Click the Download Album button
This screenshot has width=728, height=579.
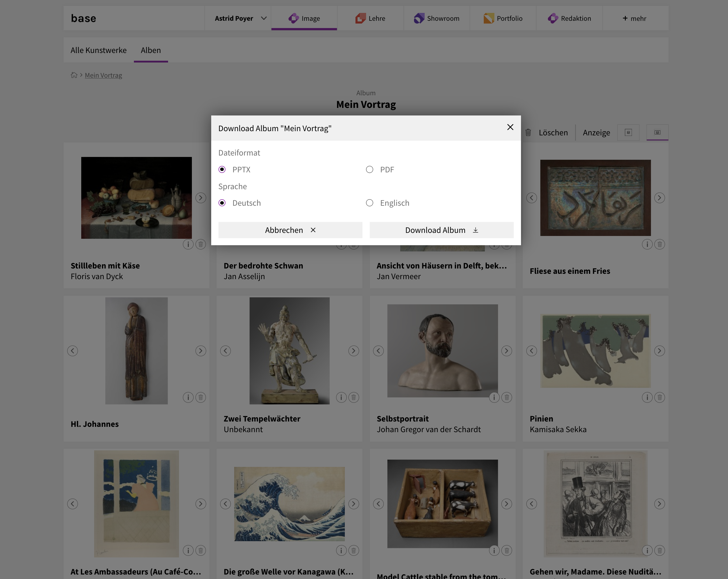[441, 230]
